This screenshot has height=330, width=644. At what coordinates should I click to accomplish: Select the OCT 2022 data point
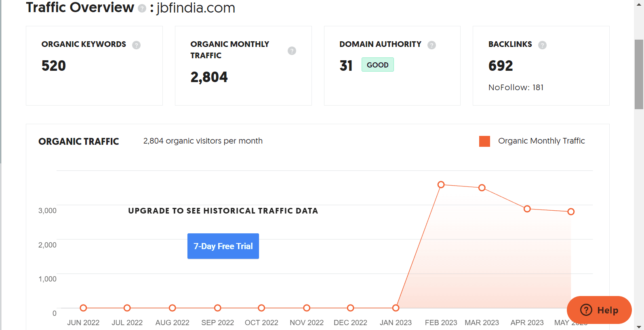[x=261, y=308]
